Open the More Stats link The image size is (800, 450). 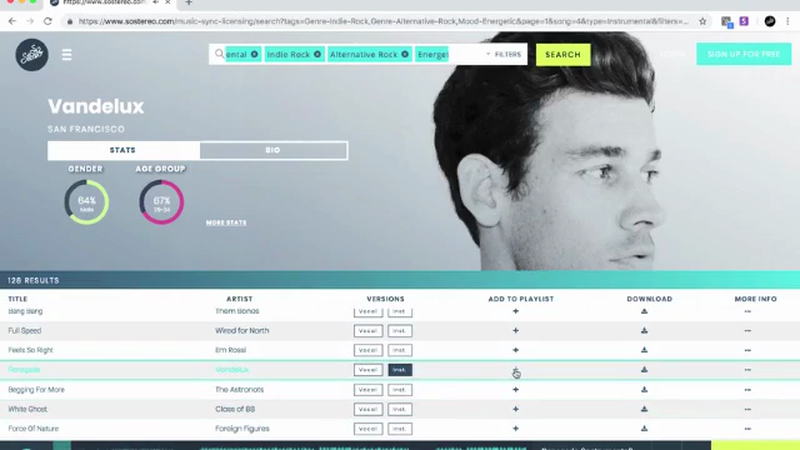click(x=226, y=222)
